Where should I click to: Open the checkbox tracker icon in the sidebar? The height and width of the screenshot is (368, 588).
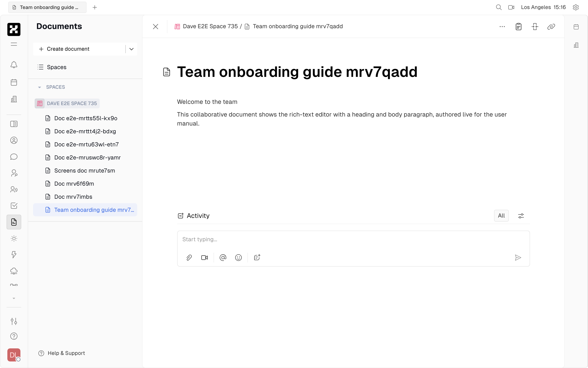point(14,206)
